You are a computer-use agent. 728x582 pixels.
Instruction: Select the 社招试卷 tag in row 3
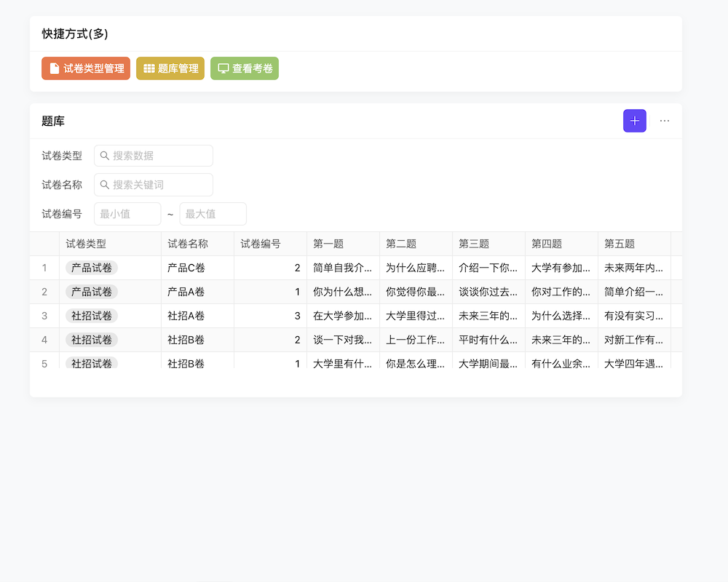coord(90,316)
